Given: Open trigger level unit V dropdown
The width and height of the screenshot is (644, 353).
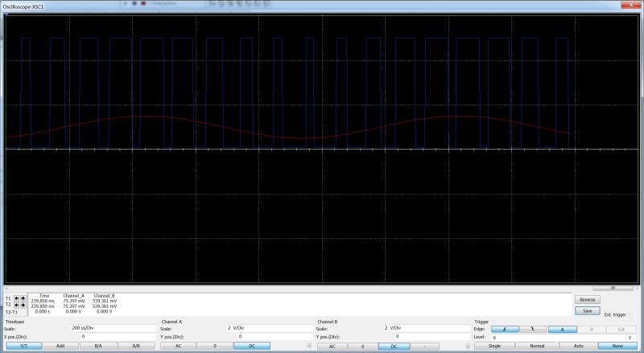Looking at the screenshot, I should (632, 338).
